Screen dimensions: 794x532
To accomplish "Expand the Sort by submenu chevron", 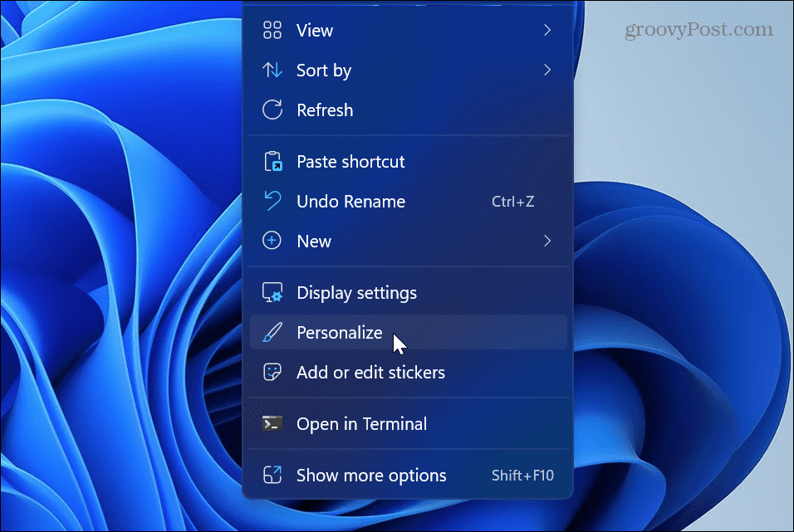I will point(547,70).
